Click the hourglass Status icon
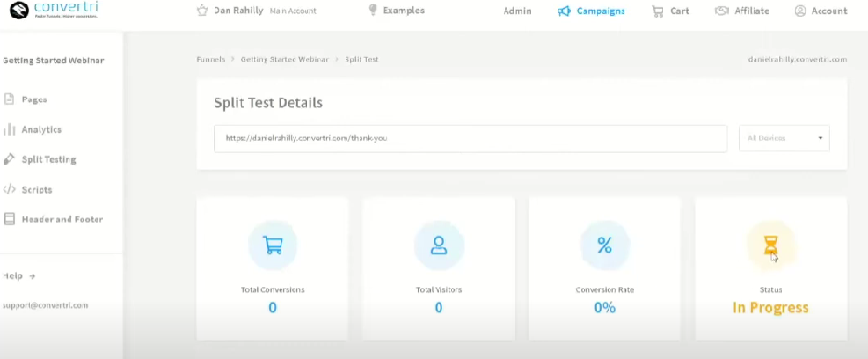 pos(770,245)
